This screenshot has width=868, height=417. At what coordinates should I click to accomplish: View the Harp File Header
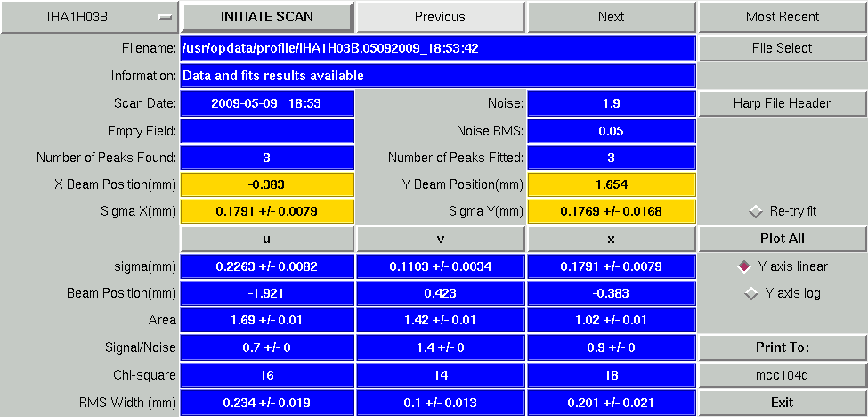[783, 103]
